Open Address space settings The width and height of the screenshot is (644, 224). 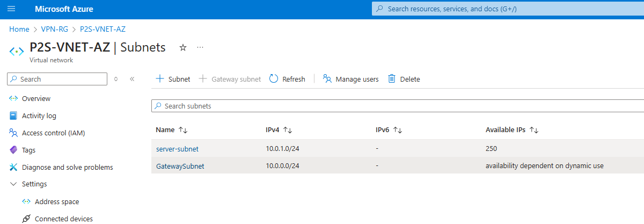click(x=57, y=201)
